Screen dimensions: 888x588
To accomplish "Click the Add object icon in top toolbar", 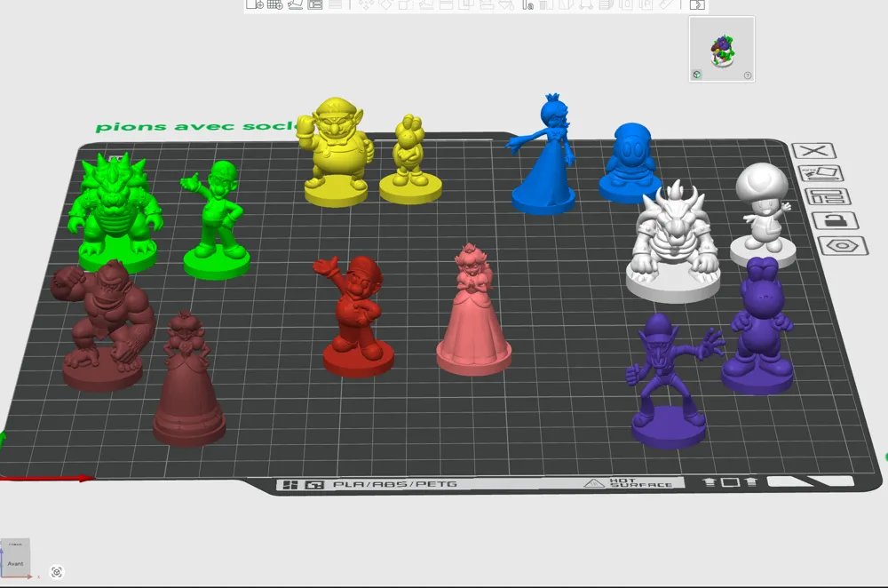I will (x=254, y=4).
